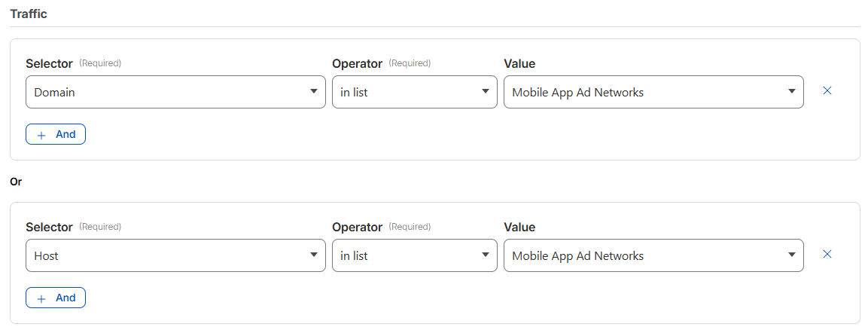Delete the Host traffic condition row
The width and height of the screenshot is (868, 330).
(x=827, y=254)
